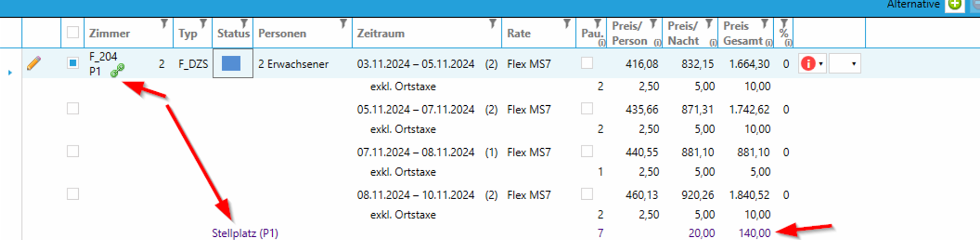Expand the F_204 row with the left arrow
Viewport: 980px width, 240px height.
click(10, 72)
